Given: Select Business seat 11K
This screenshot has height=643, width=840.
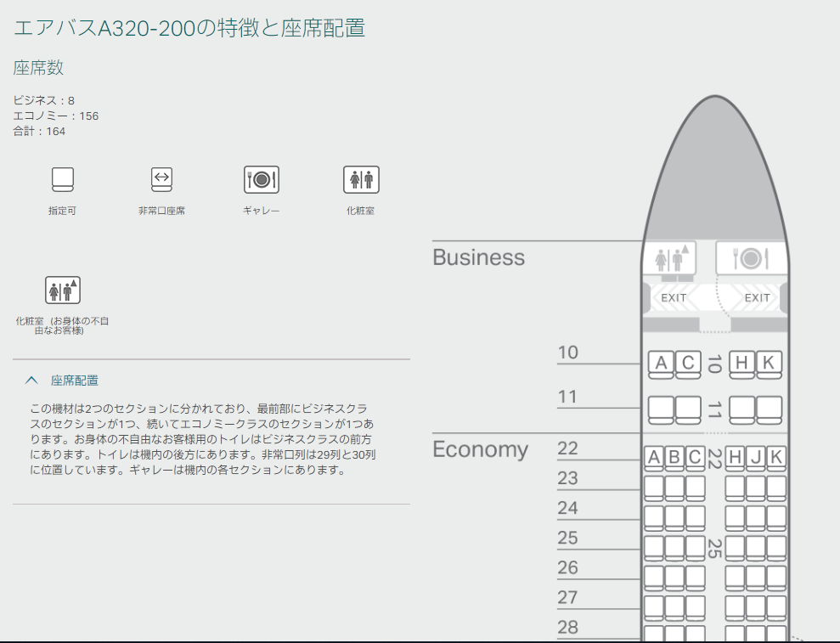Looking at the screenshot, I should (769, 410).
